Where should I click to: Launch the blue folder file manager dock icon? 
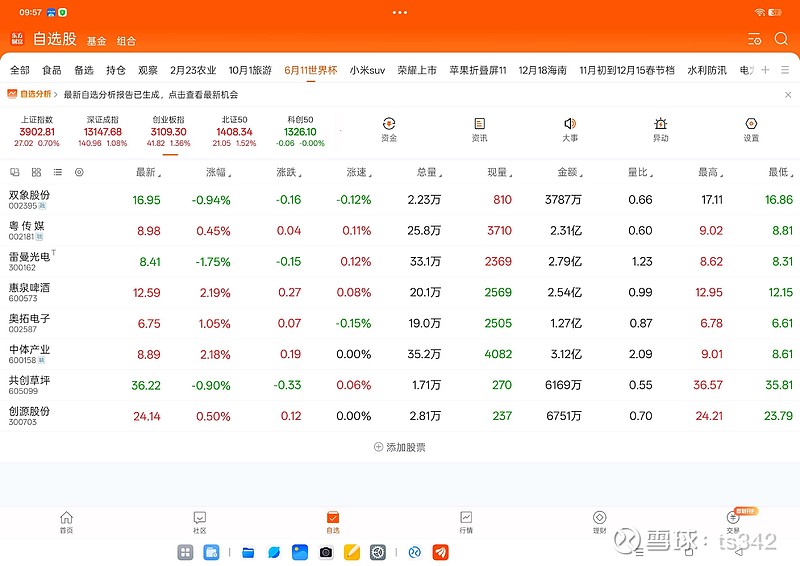pos(248,552)
